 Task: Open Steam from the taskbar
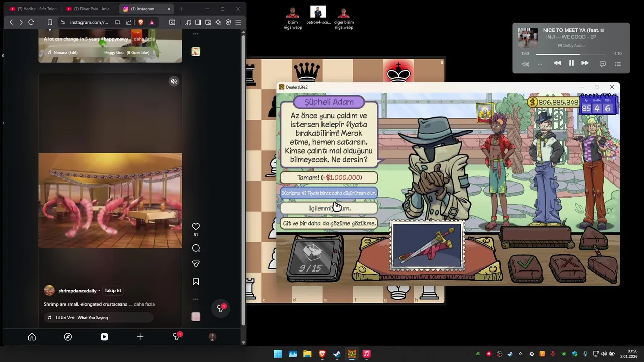tap(337, 354)
